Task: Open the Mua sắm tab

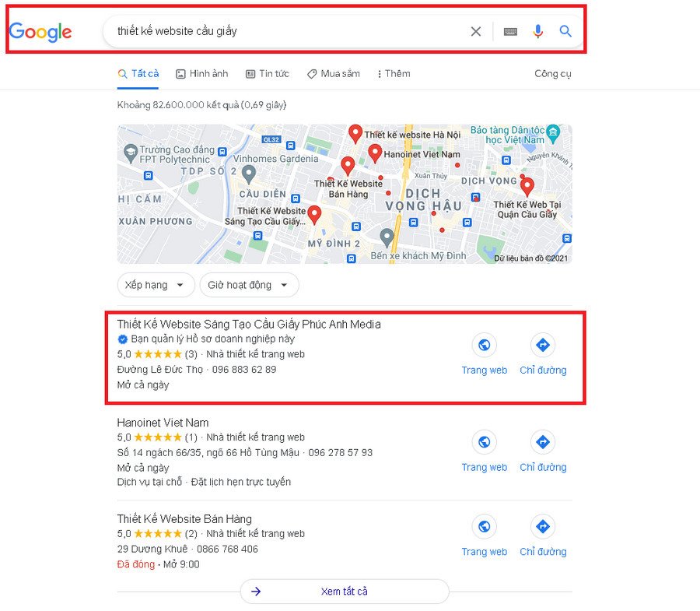Action: coord(334,74)
